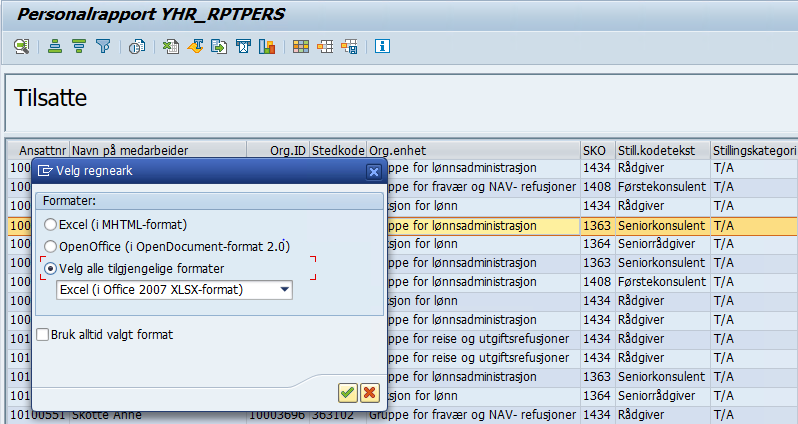Click the first Rådgiver cell with SKO 1434

point(663,167)
